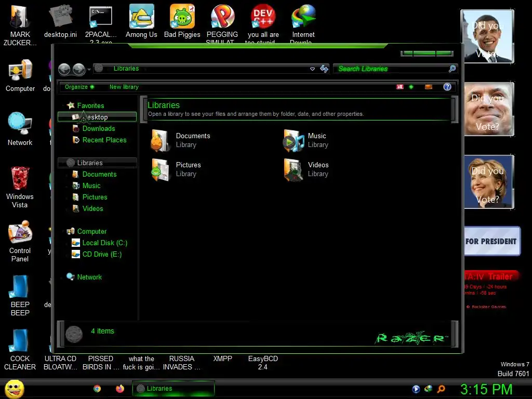
Task: Click the '4 items' status text
Action: (x=102, y=331)
